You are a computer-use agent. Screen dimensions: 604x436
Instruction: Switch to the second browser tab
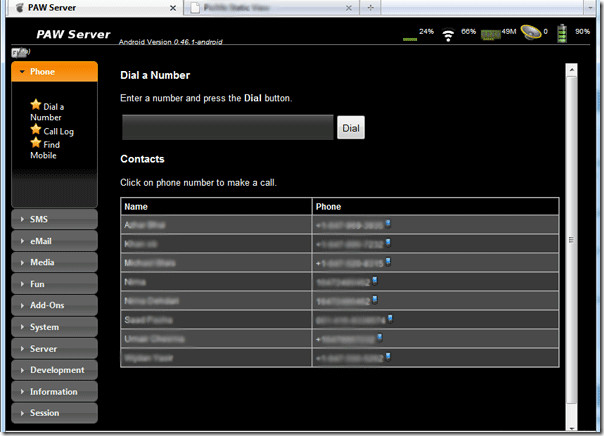click(272, 8)
